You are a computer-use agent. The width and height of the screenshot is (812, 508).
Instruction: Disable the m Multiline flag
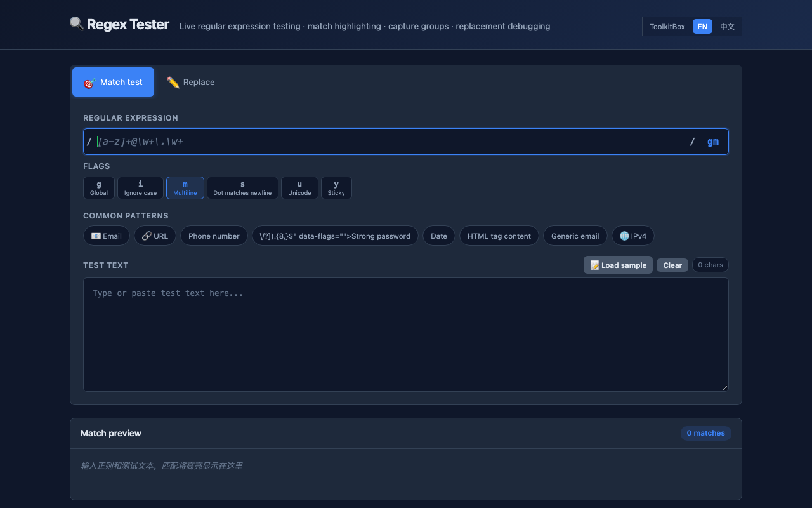click(x=185, y=188)
